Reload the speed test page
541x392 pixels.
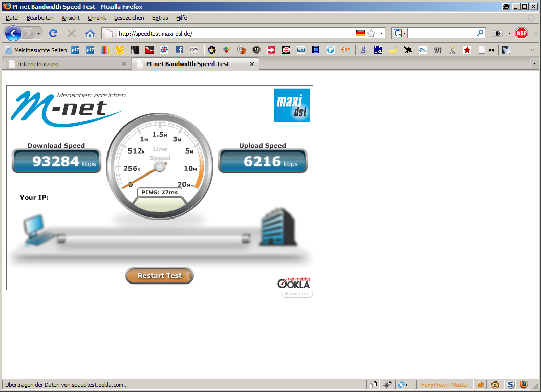[x=53, y=33]
